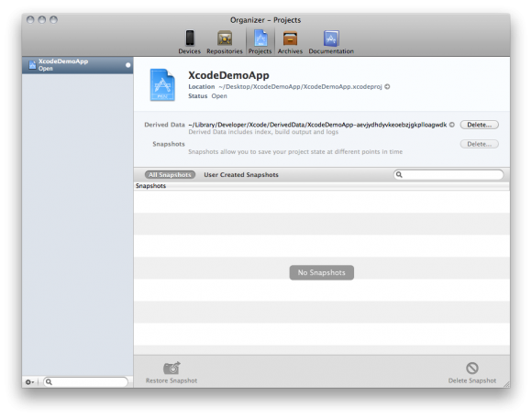
Task: Open the Devices section icon
Action: [190, 38]
